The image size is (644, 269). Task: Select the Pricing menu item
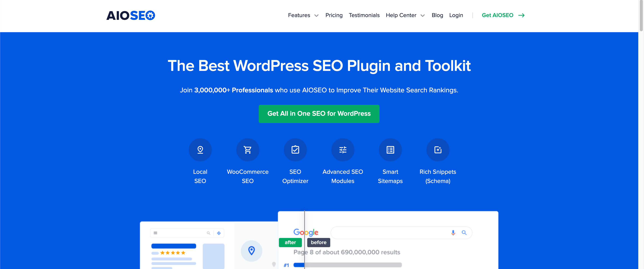[x=334, y=15]
